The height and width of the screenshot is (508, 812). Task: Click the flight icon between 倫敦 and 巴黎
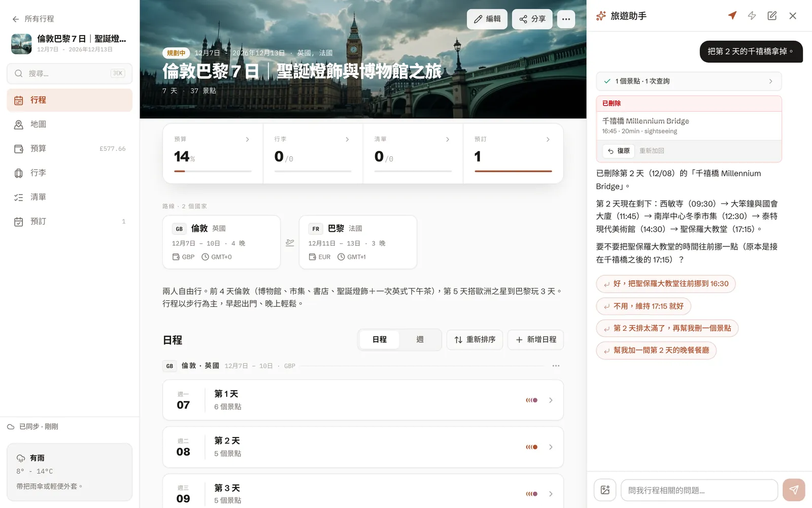(x=290, y=242)
